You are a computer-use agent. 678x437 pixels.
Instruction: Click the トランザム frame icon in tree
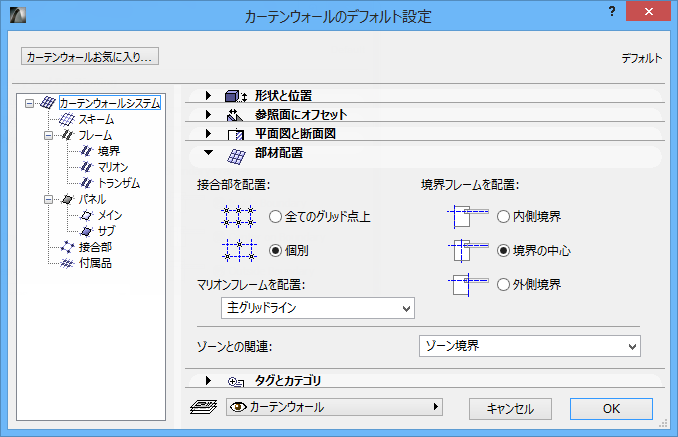[x=86, y=183]
